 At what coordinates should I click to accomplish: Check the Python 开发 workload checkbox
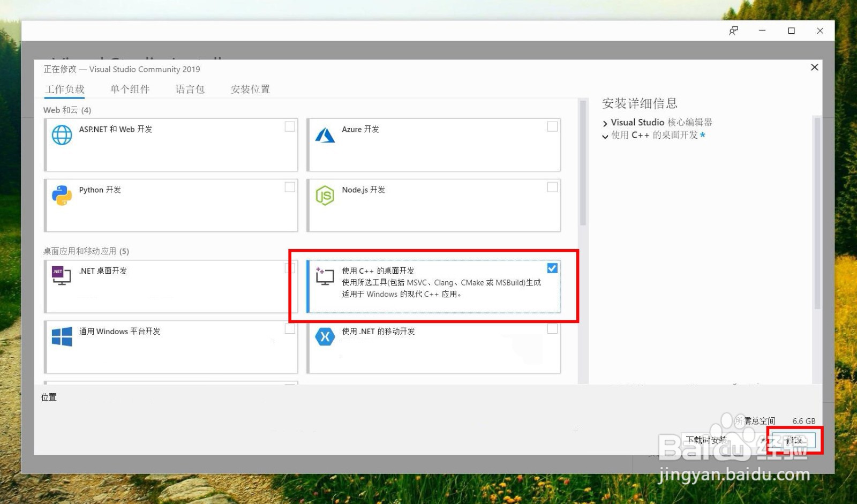pos(290,187)
